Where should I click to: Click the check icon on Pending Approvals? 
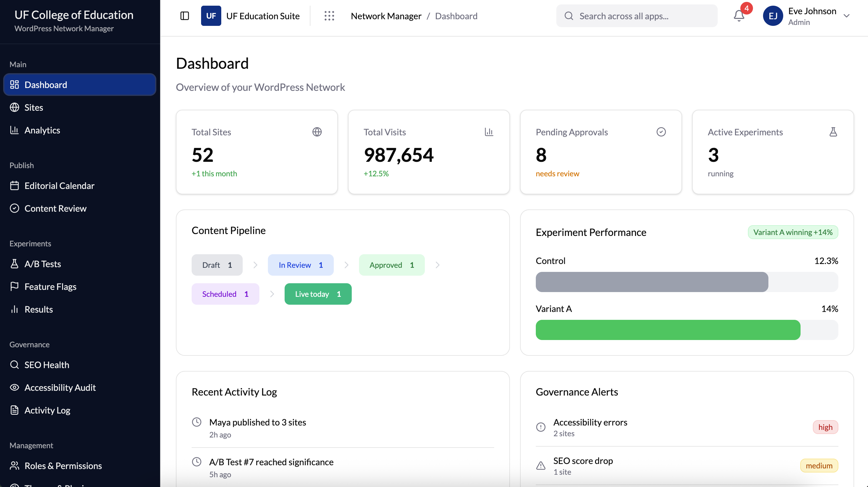[x=661, y=132]
